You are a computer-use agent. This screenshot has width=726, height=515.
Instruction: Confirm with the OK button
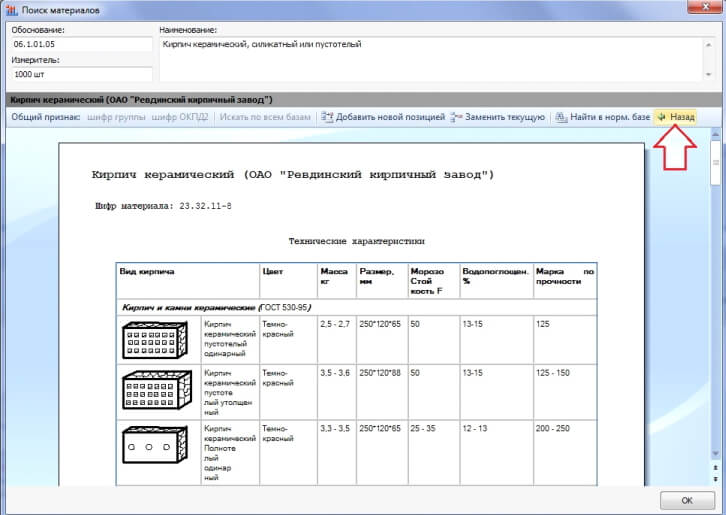click(687, 500)
